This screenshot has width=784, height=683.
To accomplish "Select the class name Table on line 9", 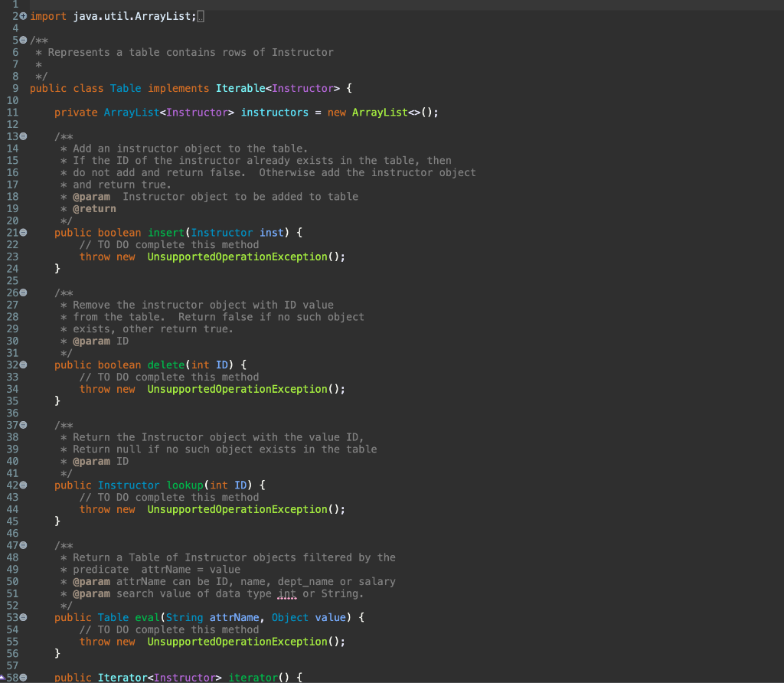I will point(125,88).
